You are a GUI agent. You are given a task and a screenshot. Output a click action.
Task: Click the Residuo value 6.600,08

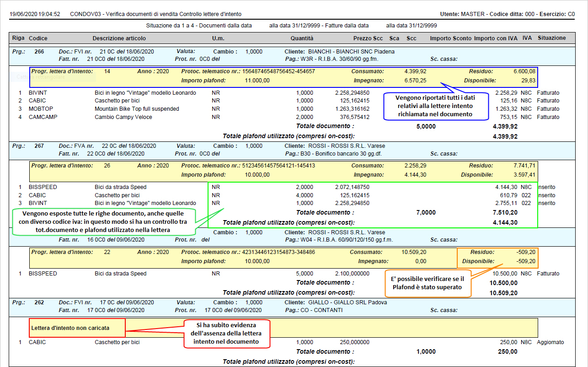524,72
